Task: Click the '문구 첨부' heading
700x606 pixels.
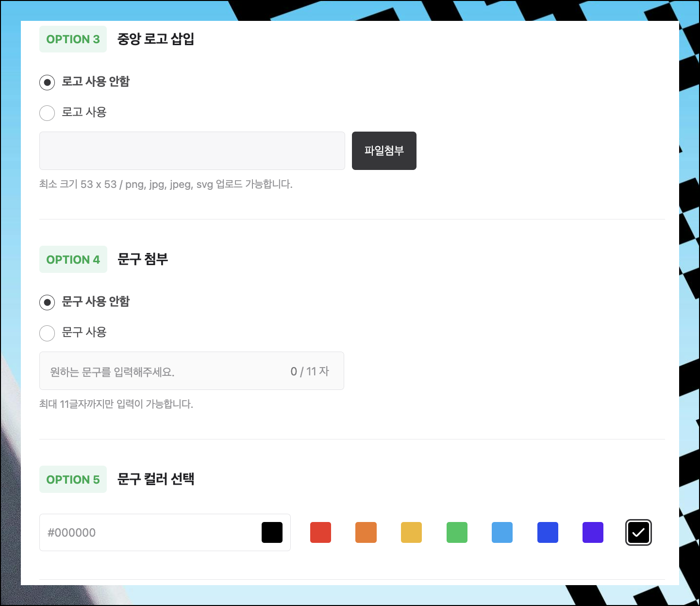Action: [143, 259]
